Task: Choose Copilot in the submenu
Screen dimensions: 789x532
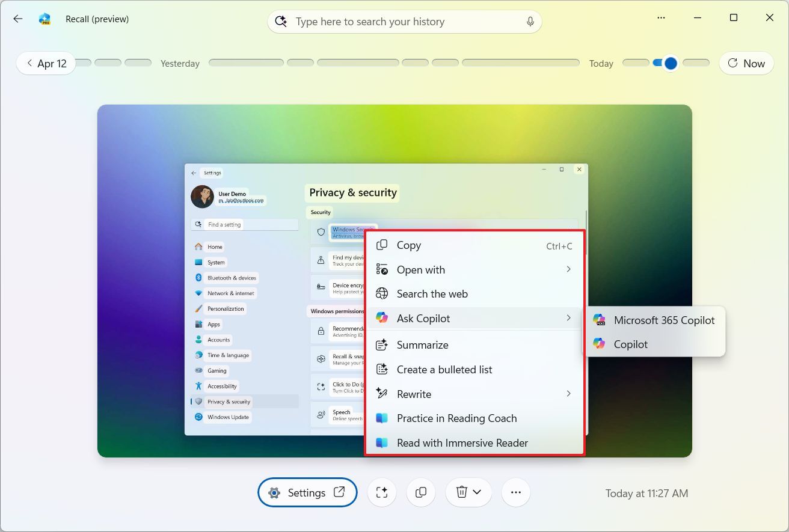Action: point(630,344)
